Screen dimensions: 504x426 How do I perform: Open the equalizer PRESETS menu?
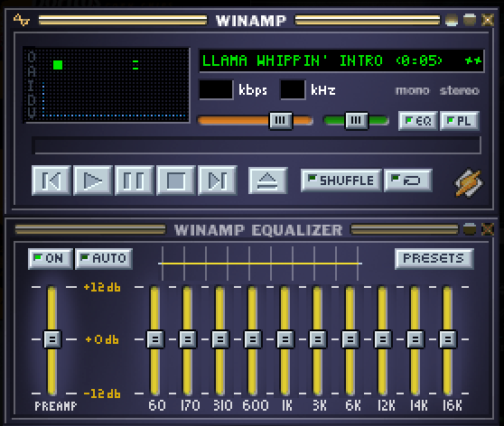click(434, 259)
